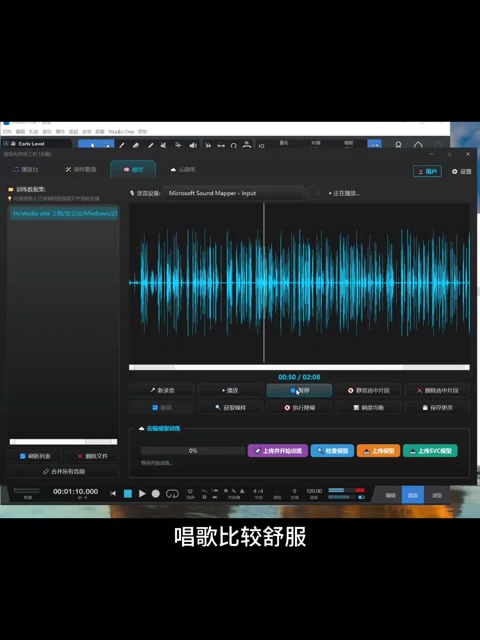Select the H:/studio one training file entry
The width and height of the screenshot is (480, 640).
[63, 213]
